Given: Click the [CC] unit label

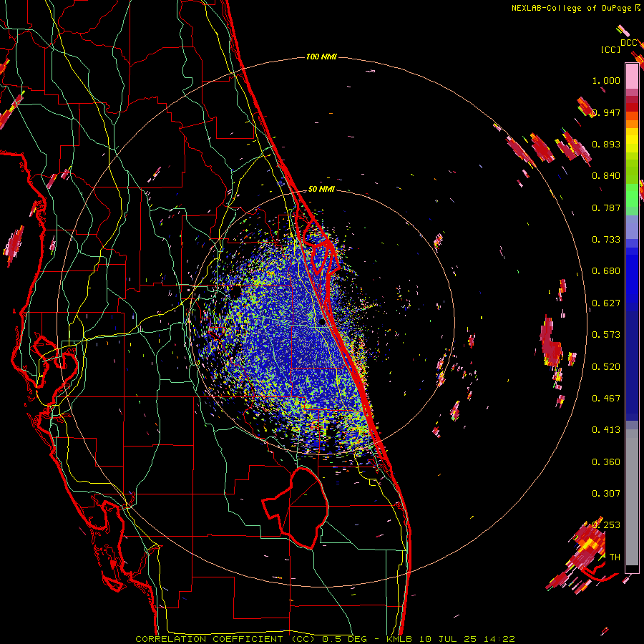Looking at the screenshot, I should coord(610,49).
